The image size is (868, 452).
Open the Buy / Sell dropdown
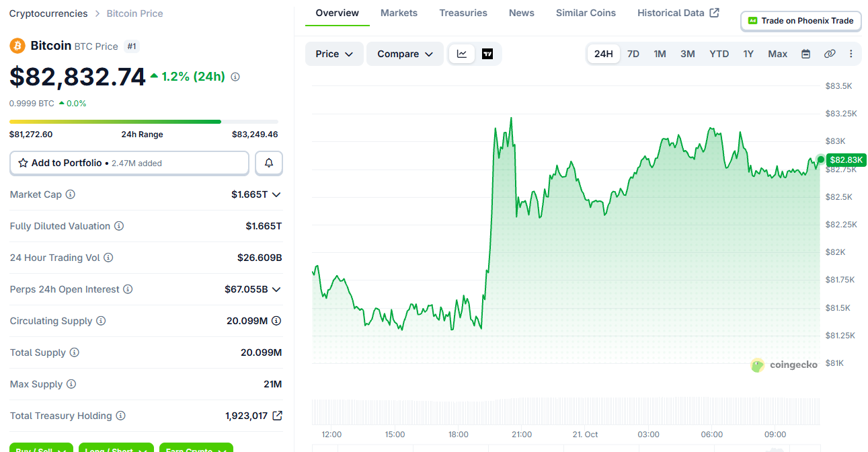pos(41,448)
